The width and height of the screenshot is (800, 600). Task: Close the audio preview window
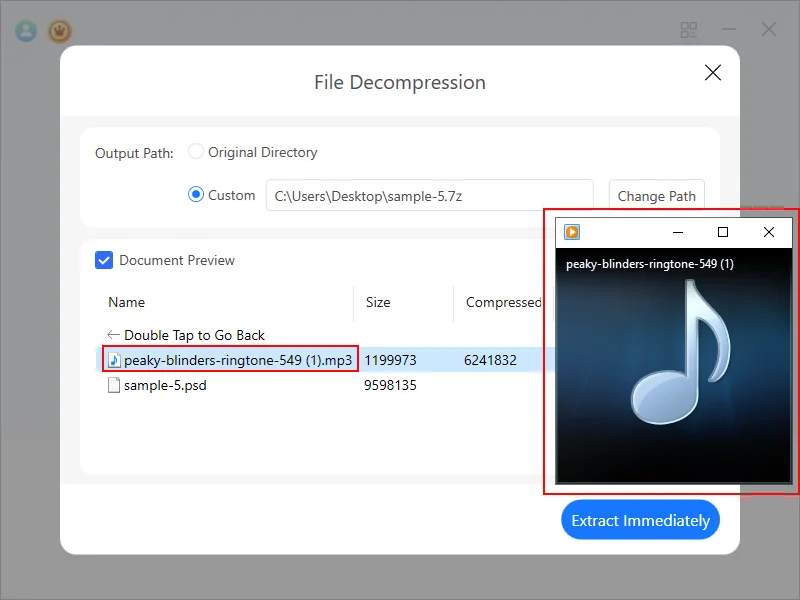[768, 232]
